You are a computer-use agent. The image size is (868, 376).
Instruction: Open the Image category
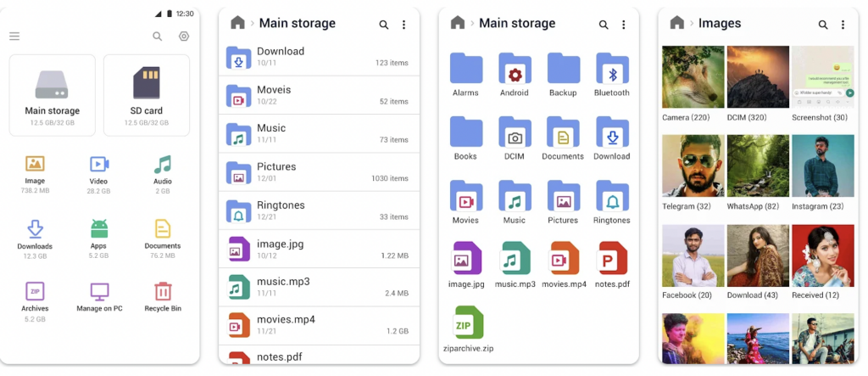point(35,174)
